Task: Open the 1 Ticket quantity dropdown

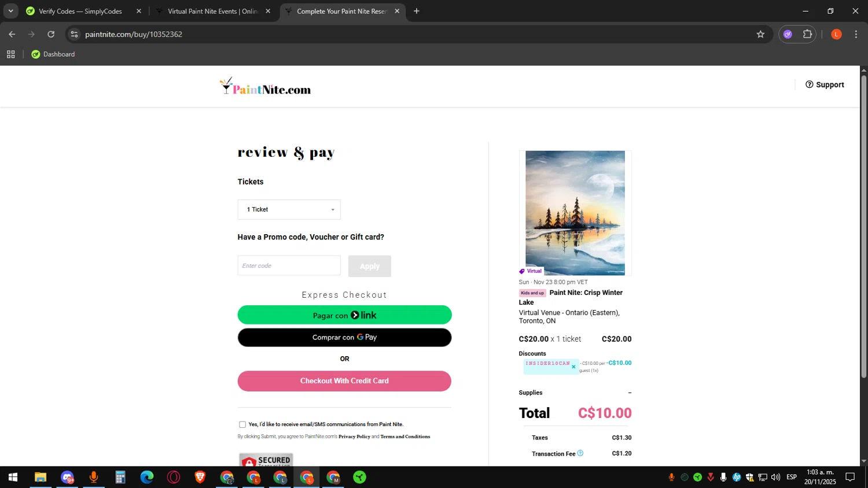Action: pyautogui.click(x=289, y=209)
